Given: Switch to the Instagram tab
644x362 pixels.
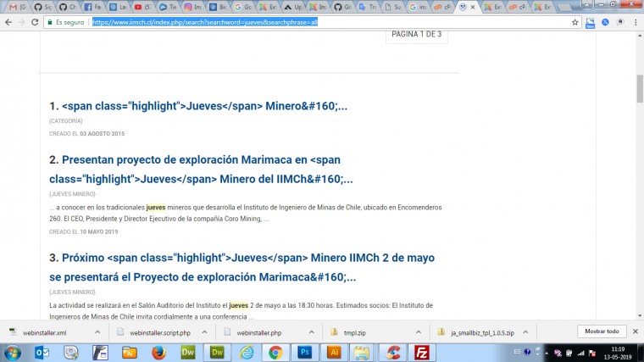Looking at the screenshot, I should (x=192, y=7).
